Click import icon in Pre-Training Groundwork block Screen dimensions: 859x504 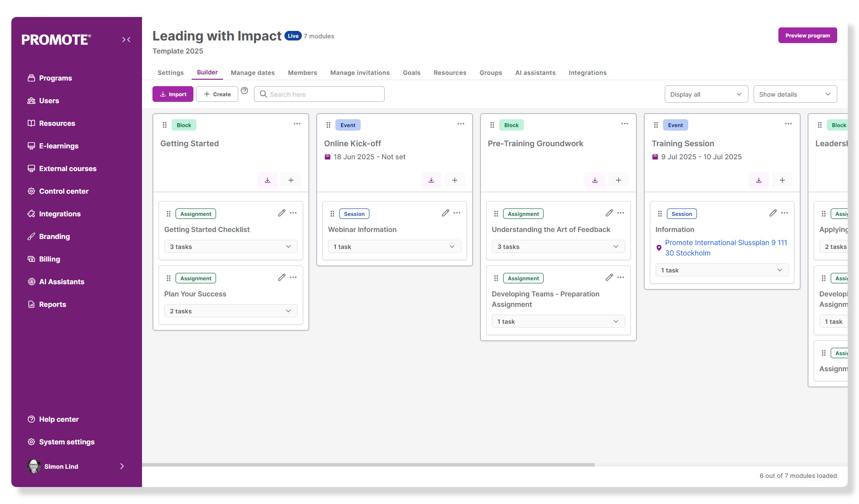[x=595, y=180]
